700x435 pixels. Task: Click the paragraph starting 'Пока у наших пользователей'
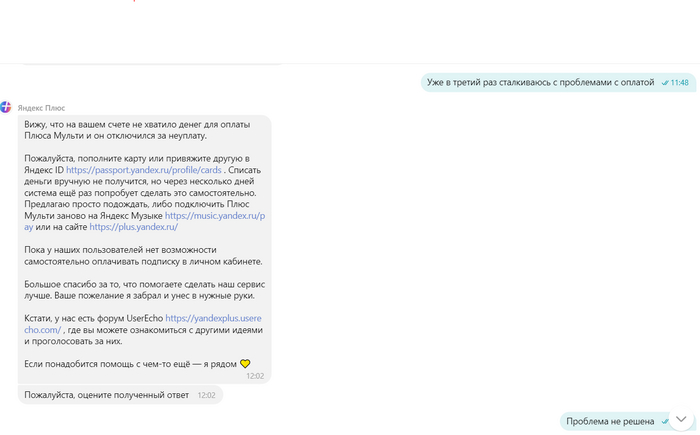pos(143,255)
